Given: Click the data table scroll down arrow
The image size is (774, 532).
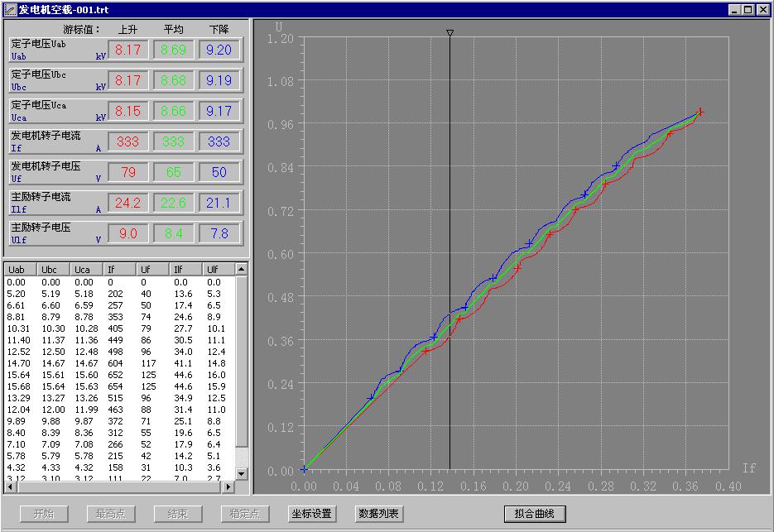Looking at the screenshot, I should (x=242, y=473).
